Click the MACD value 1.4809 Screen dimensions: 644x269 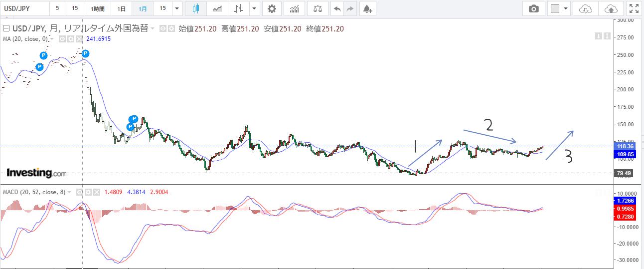114,192
